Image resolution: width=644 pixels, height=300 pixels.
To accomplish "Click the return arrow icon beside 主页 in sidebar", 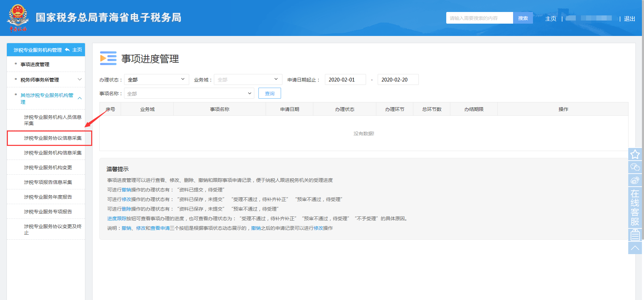I will [67, 50].
